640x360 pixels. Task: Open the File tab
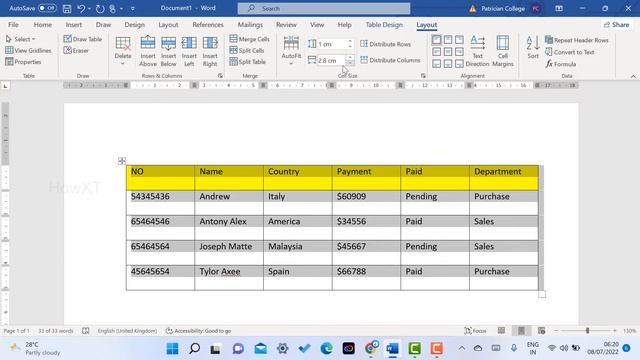click(13, 25)
